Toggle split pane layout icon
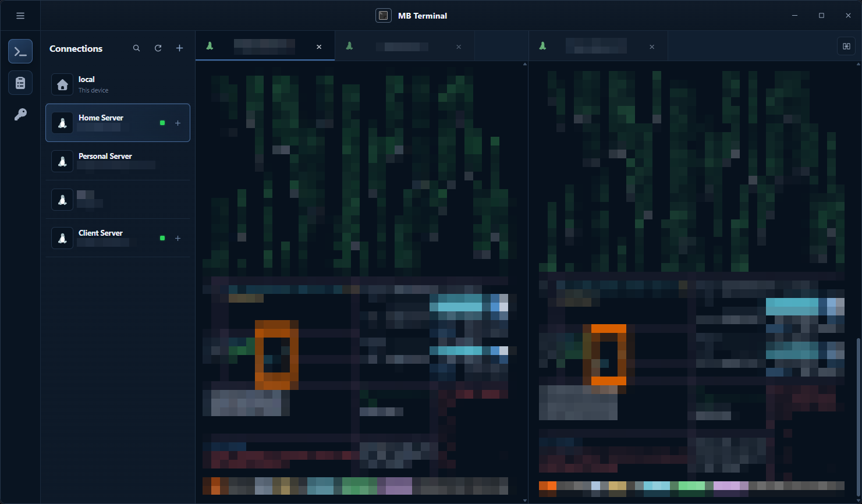 coord(846,47)
